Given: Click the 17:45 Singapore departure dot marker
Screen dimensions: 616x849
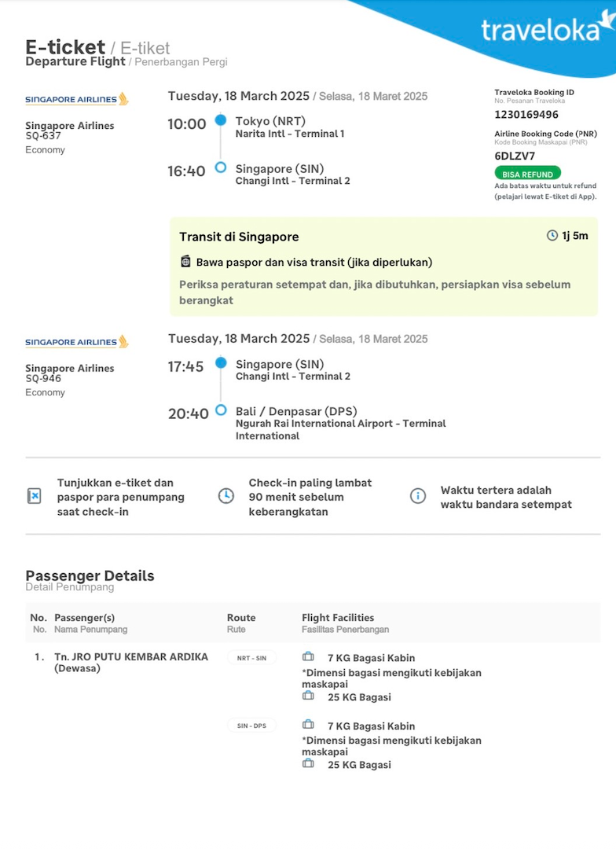Looking at the screenshot, I should [221, 363].
